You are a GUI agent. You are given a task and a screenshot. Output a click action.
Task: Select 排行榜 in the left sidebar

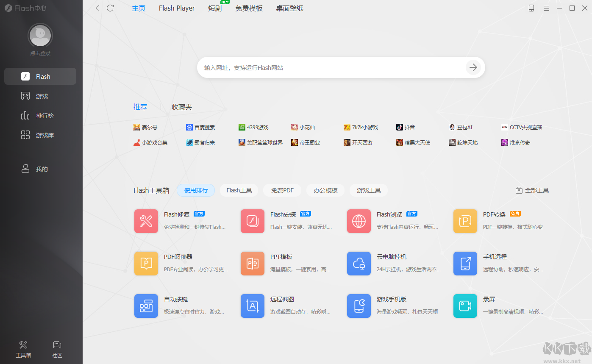[x=44, y=116]
